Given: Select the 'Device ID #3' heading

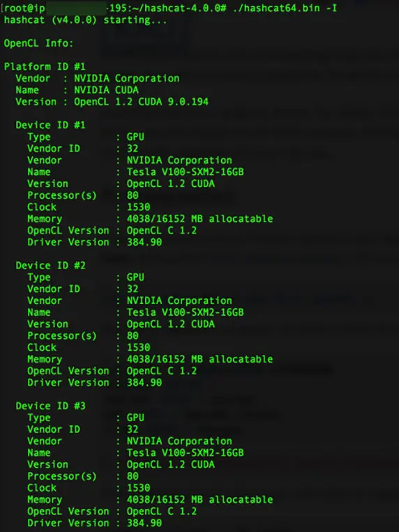Looking at the screenshot, I should (x=51, y=406).
